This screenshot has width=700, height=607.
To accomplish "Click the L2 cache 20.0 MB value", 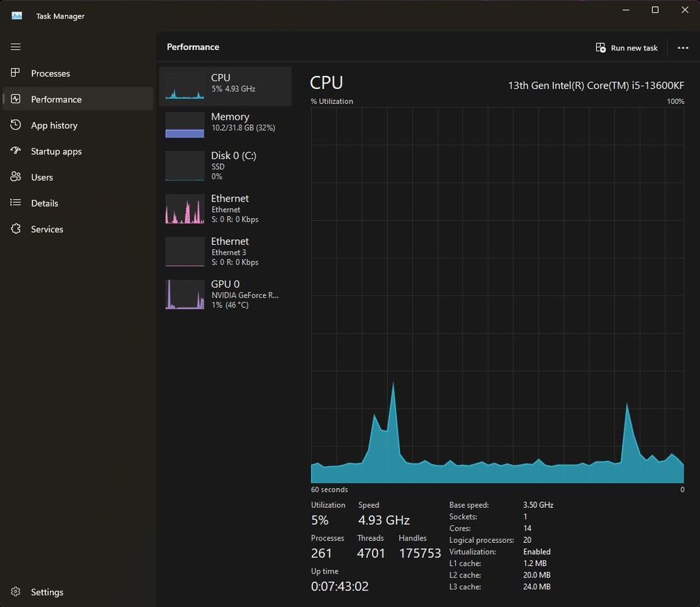I will 537,575.
